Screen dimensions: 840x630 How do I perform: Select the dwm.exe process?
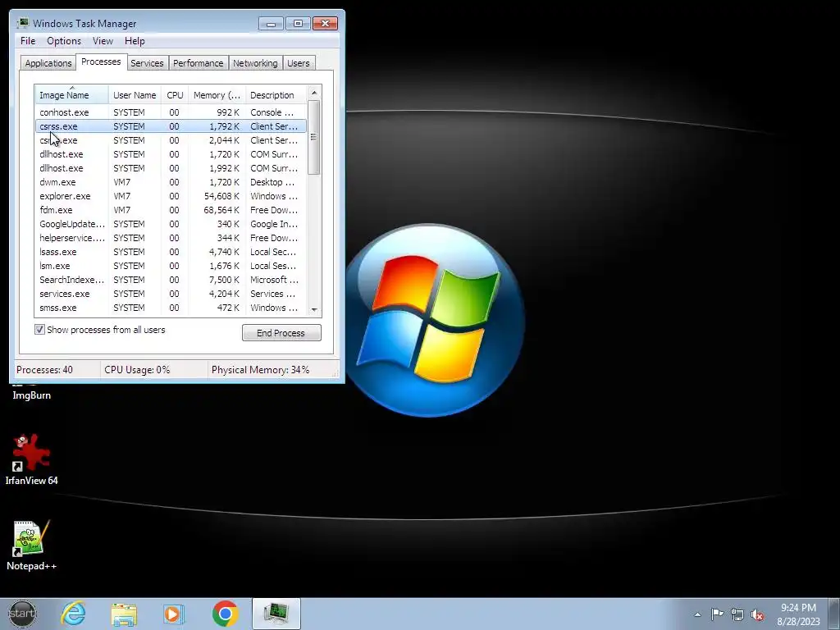[x=171, y=182]
